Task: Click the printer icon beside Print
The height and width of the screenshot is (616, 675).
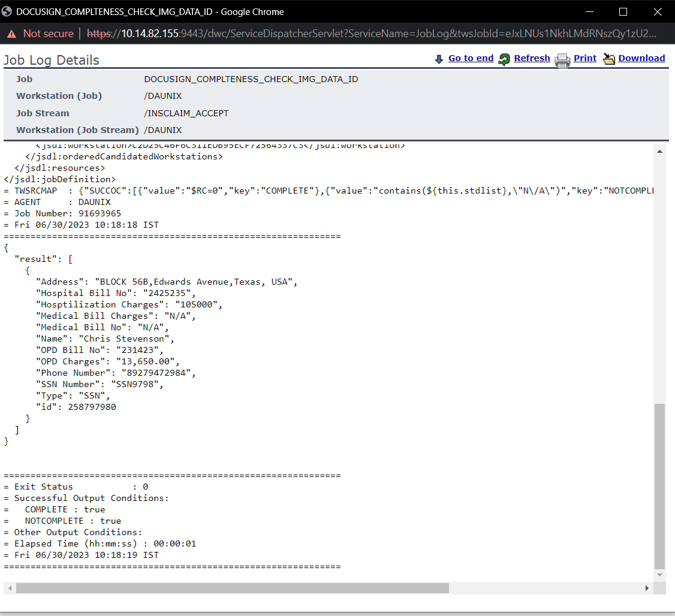Action: pos(562,59)
